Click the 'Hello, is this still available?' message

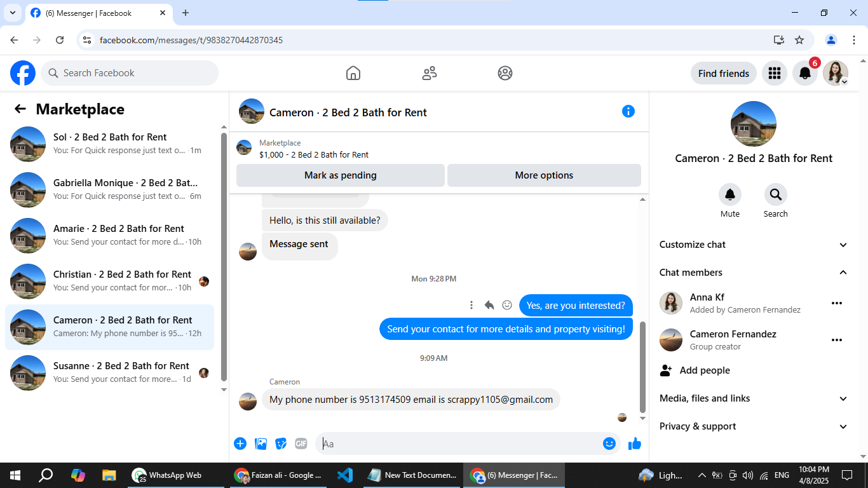click(x=325, y=220)
